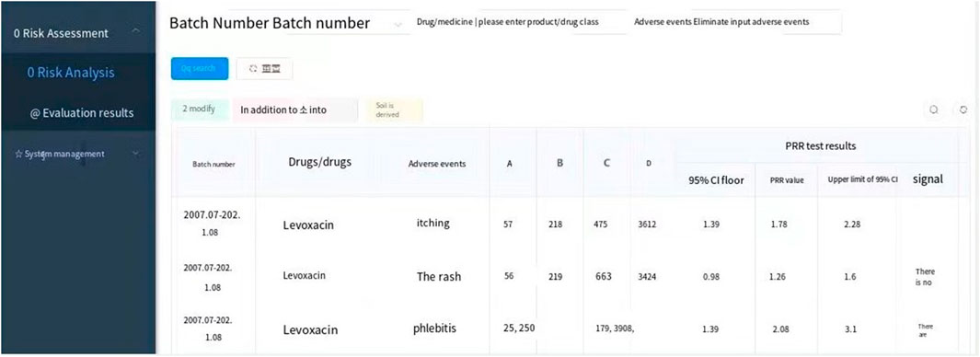Select the 'itching' adverse event cell

433,223
